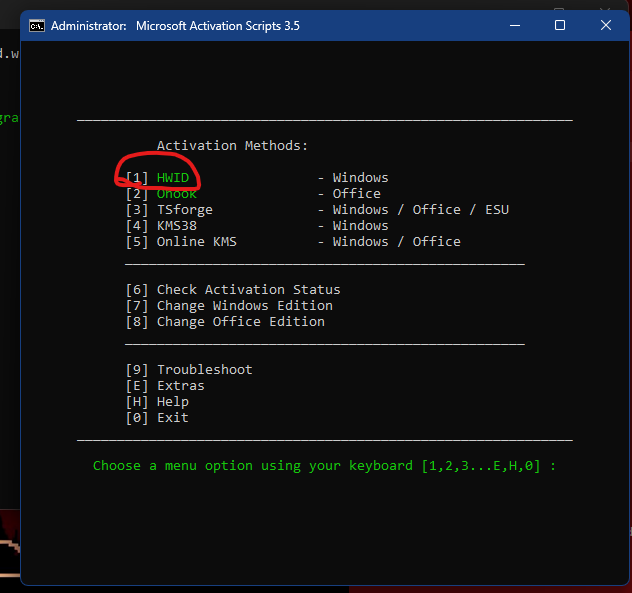
Task: Click the console icon in the title bar
Action: (x=37, y=26)
